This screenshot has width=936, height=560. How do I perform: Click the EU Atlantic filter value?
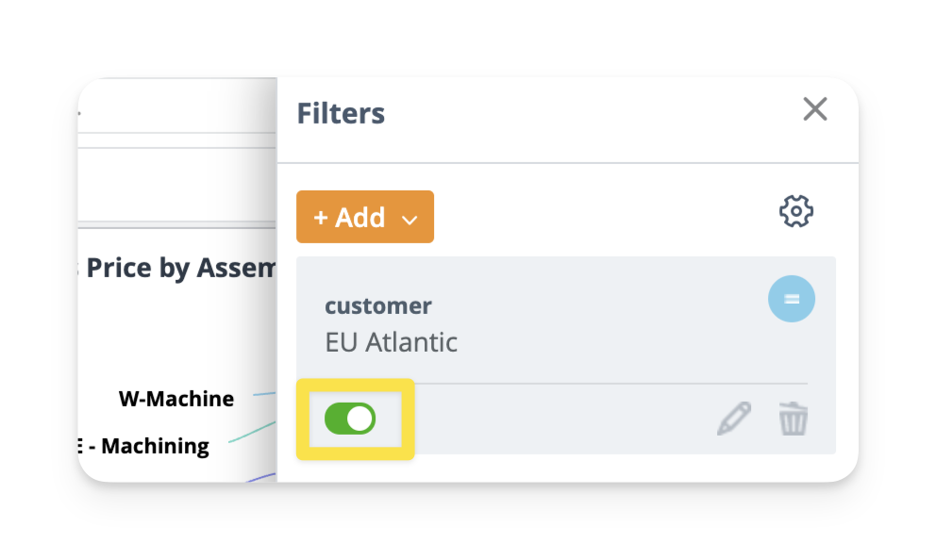point(391,341)
